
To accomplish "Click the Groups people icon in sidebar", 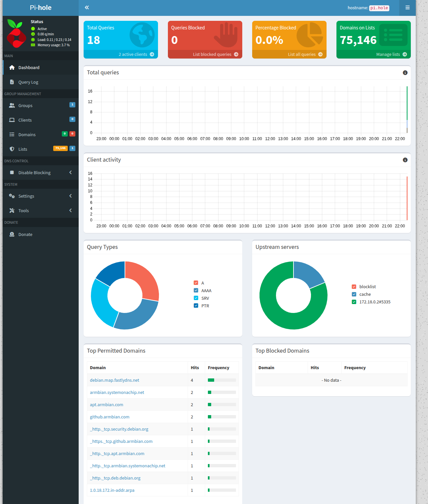I will coord(12,105).
